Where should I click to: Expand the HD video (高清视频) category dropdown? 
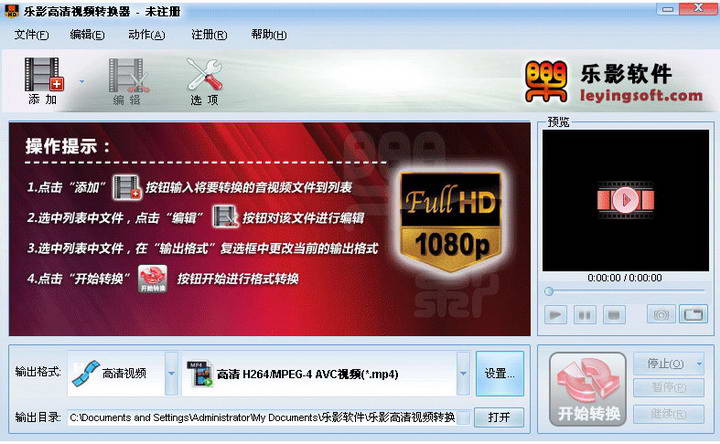[171, 373]
